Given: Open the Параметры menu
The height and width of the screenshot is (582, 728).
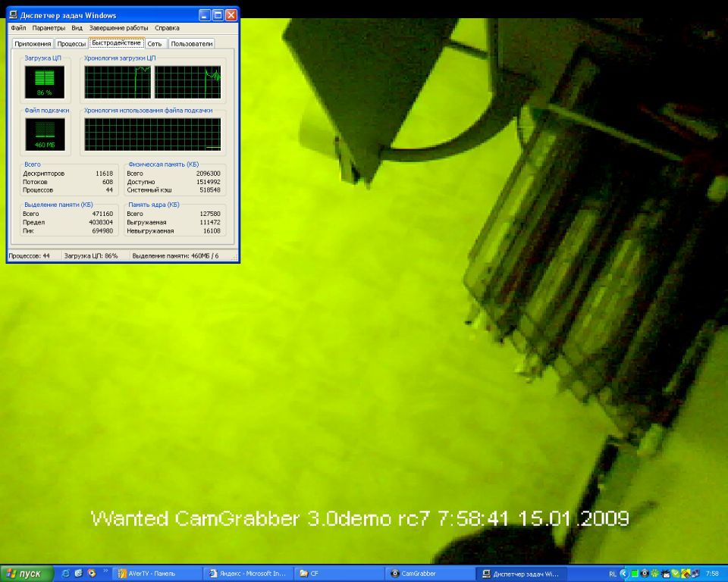Looking at the screenshot, I should pos(49,28).
